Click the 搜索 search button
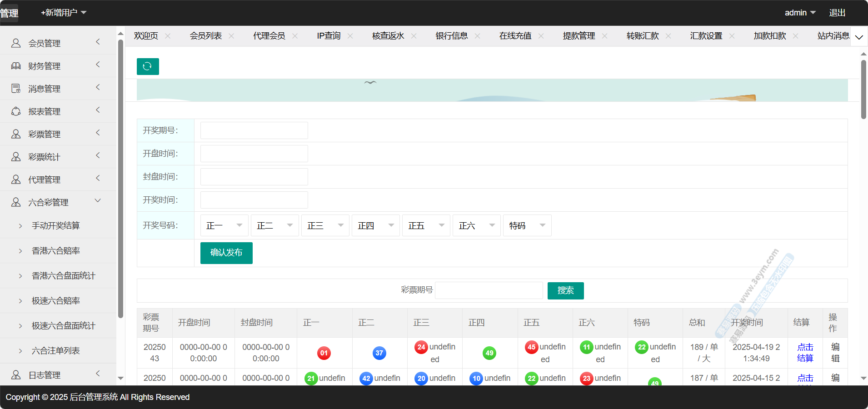868x409 pixels. coord(565,290)
